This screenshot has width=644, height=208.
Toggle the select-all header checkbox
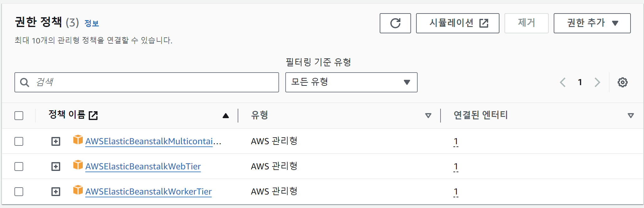[x=19, y=116]
